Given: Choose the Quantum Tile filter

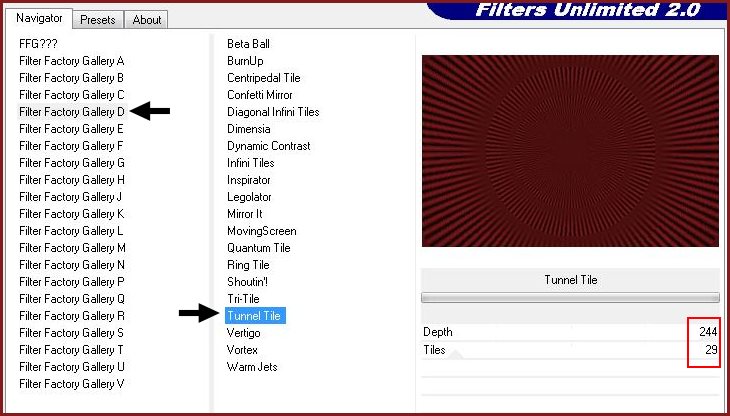Looking at the screenshot, I should [x=258, y=248].
